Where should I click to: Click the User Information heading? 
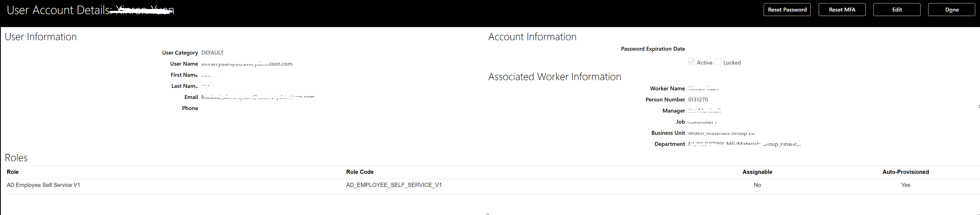(41, 37)
